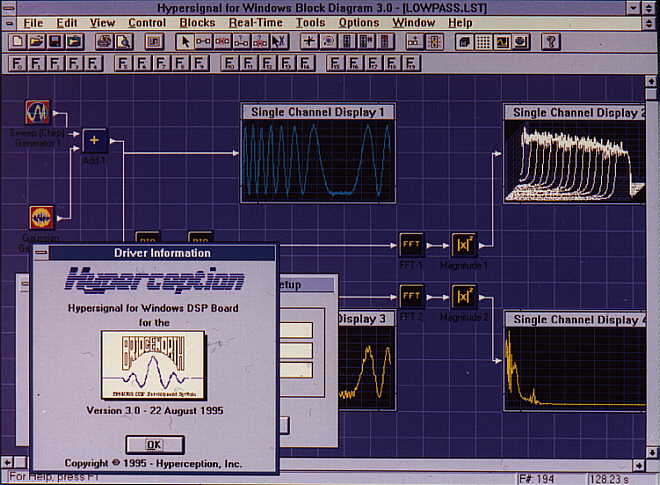The height and width of the screenshot is (485, 660).
Task: Click the Single Channel Display 4 spectrum plot
Action: (x=575, y=368)
